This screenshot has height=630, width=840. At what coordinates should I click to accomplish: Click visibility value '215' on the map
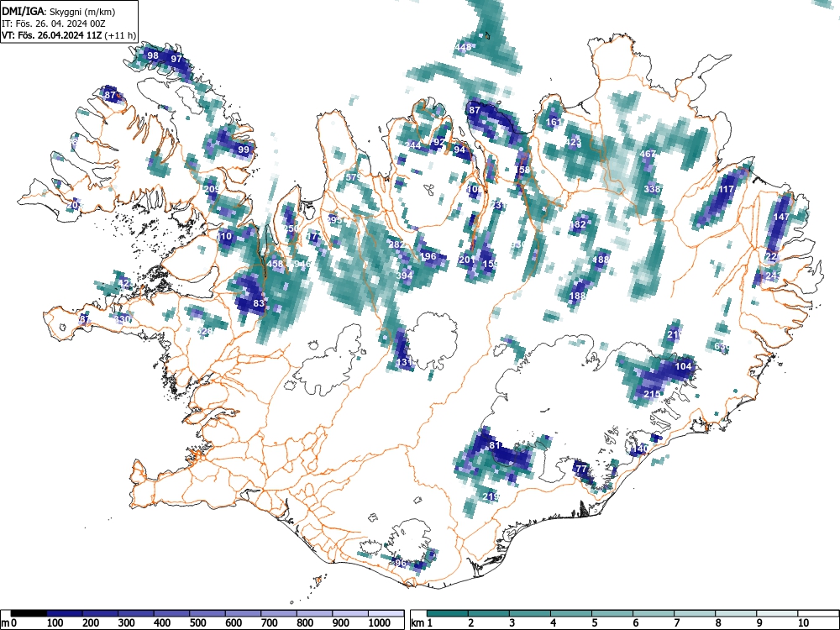pos(652,394)
